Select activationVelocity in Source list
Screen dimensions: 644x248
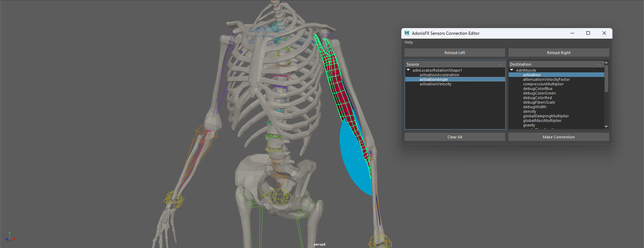435,84
